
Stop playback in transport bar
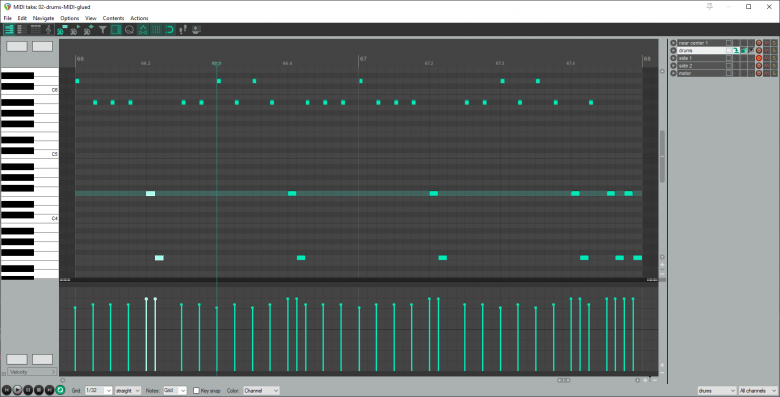coord(39,391)
